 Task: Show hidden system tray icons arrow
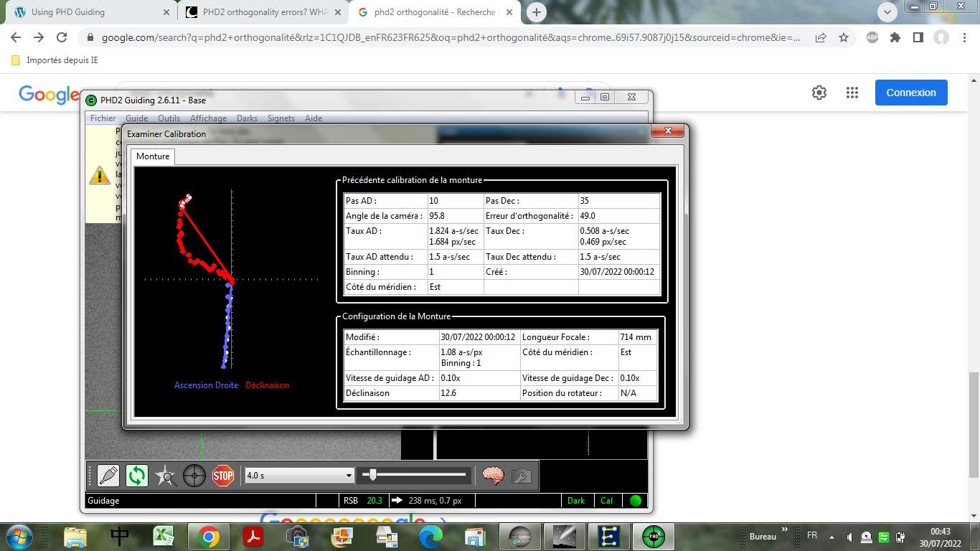coord(832,537)
